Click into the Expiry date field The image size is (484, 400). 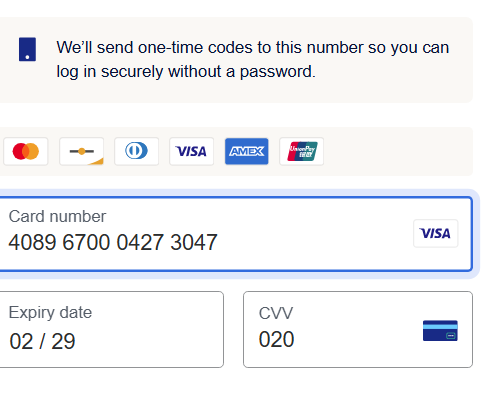click(111, 329)
